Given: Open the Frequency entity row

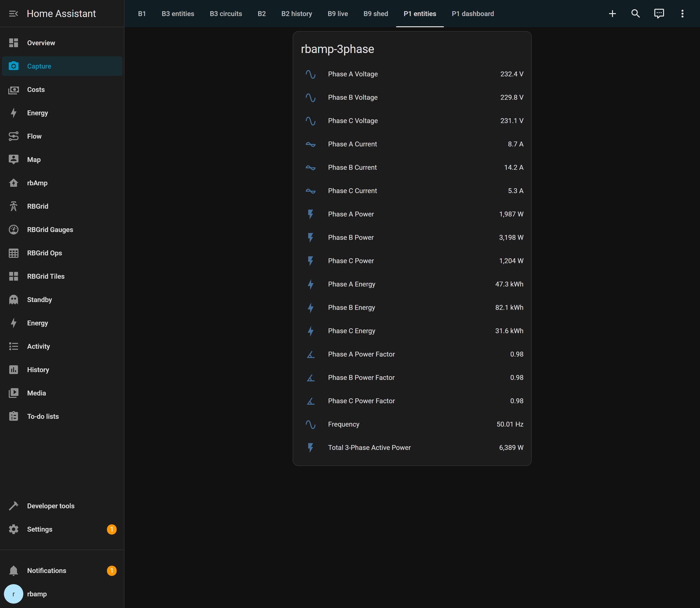Looking at the screenshot, I should 412,424.
